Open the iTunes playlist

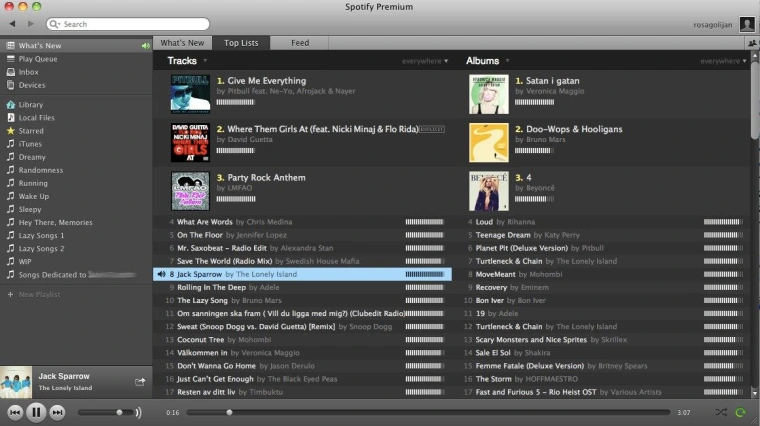(76, 144)
